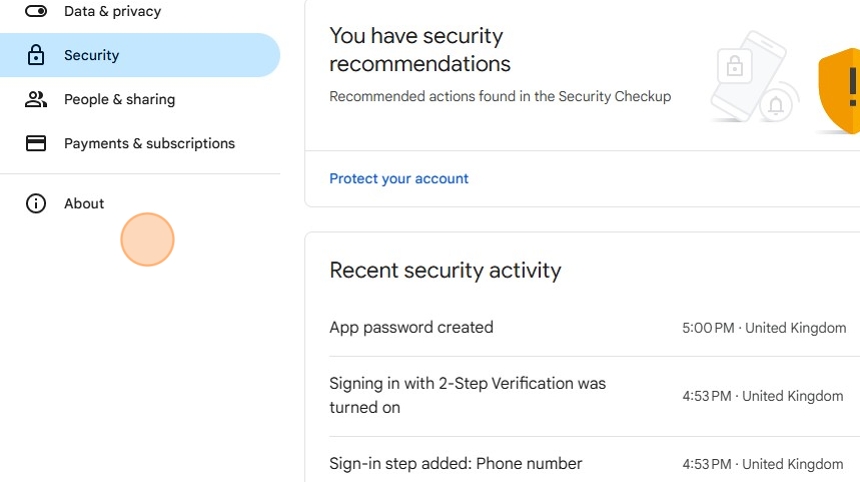
Task: Go to the People & sharing section
Action: 119,100
